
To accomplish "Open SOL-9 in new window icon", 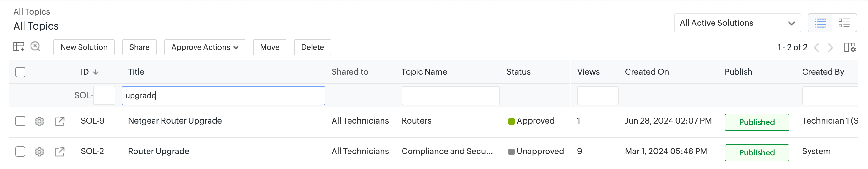I will point(60,121).
